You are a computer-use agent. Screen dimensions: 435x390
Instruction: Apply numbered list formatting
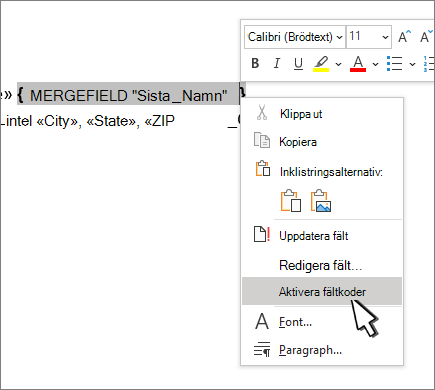[x=429, y=63]
